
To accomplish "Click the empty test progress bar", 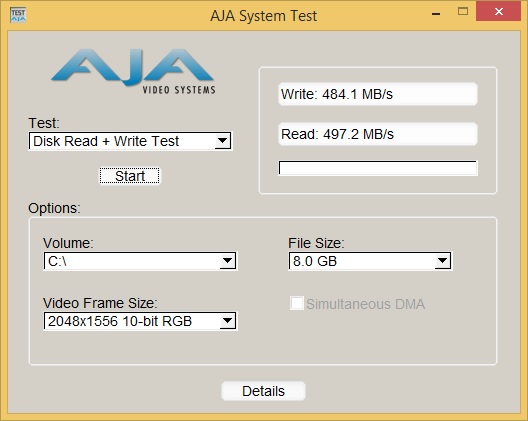I will point(377,168).
